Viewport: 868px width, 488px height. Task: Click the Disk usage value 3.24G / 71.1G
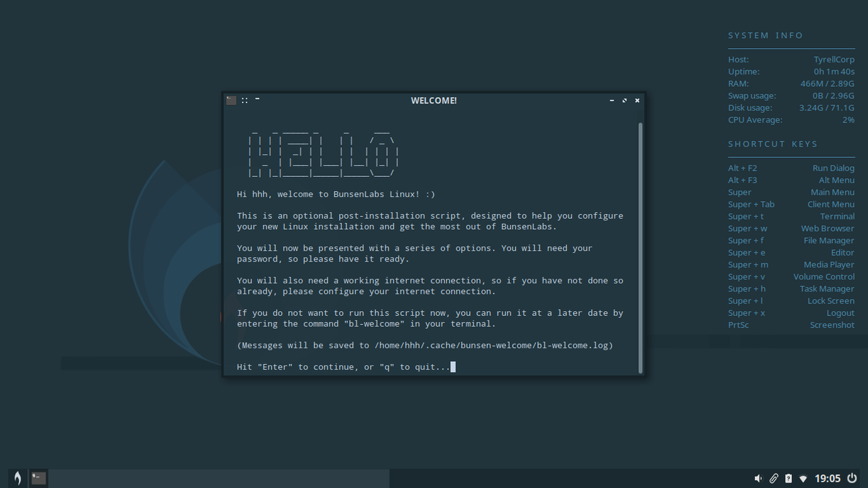(827, 108)
